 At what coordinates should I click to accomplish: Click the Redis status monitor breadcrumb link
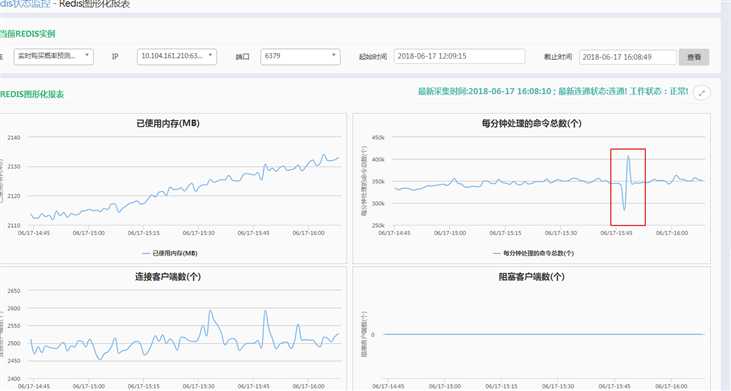coord(25,4)
